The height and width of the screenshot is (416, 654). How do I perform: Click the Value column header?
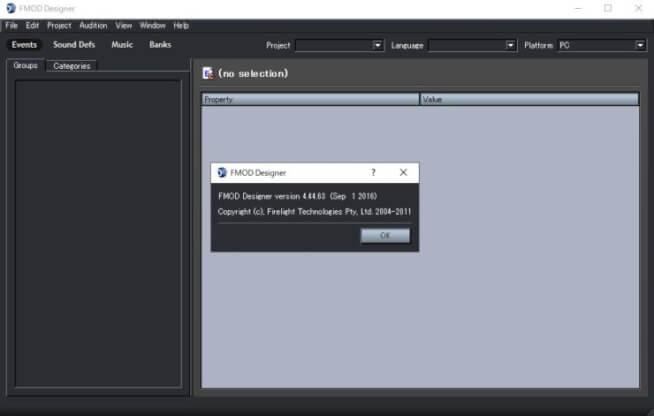pos(529,99)
